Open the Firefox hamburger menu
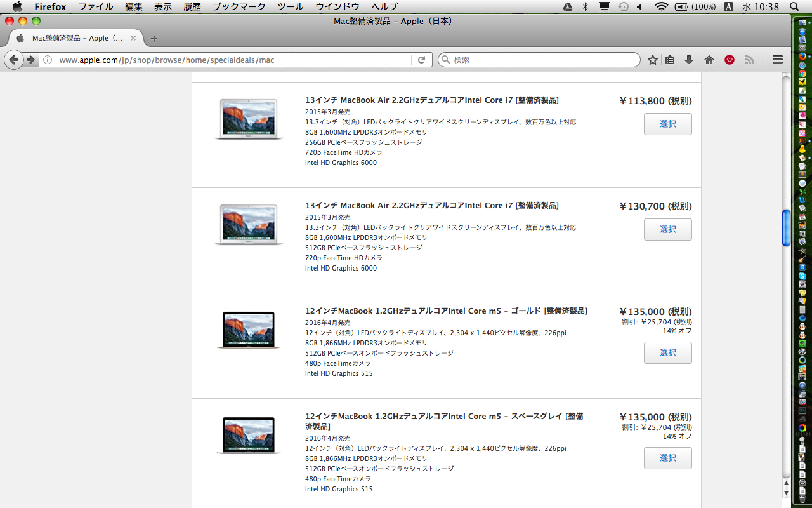This screenshot has width=812, height=508. [x=778, y=60]
